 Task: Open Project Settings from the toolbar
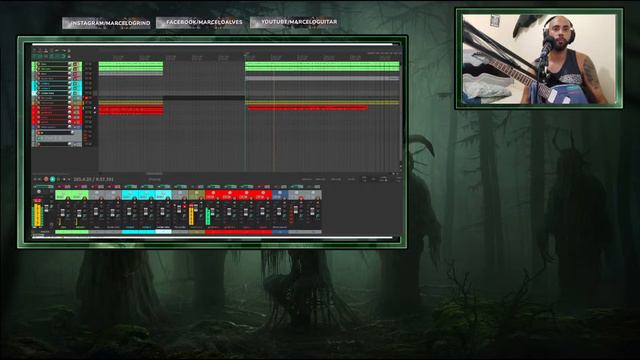coord(51,50)
